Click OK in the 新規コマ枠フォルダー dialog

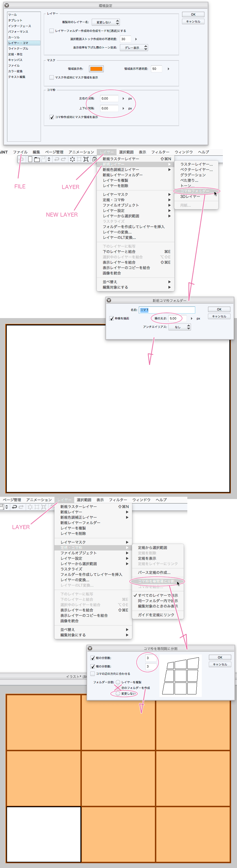point(219,309)
